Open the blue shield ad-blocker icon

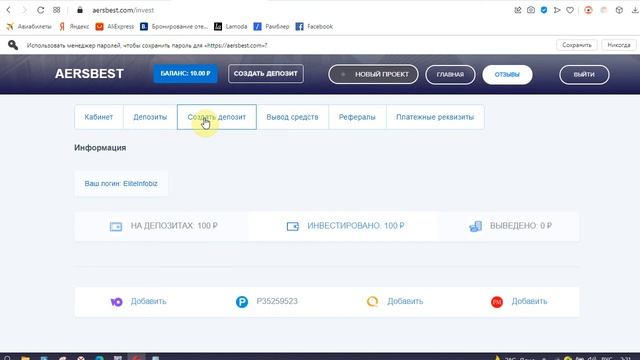[x=544, y=10]
